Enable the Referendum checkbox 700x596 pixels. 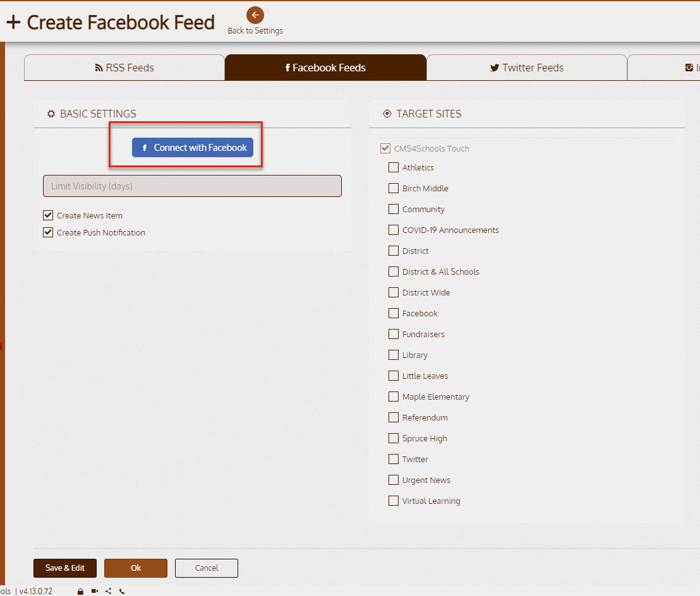pyautogui.click(x=394, y=417)
